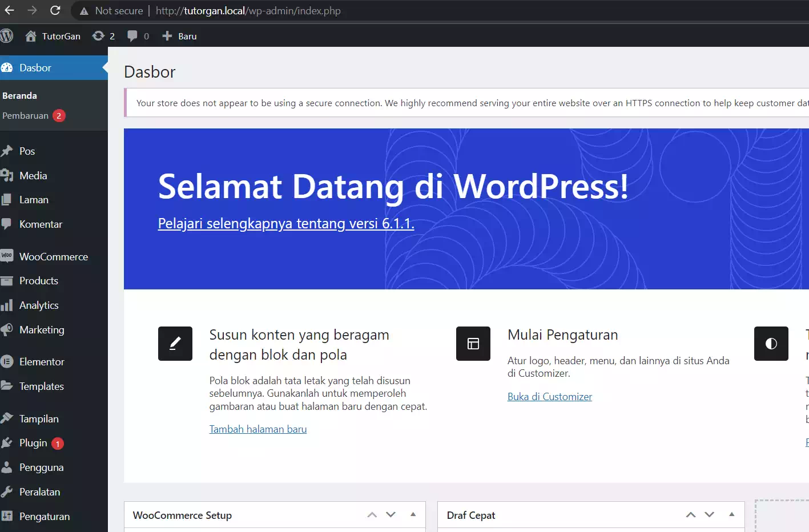Click the Komentar speech bubble icon
Screen dimensions: 809x532
pos(7,224)
